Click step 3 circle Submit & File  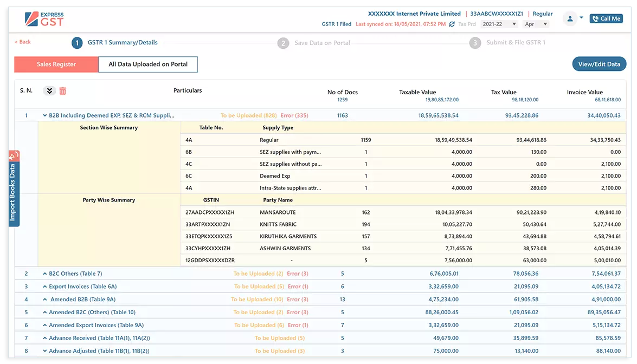[475, 43]
